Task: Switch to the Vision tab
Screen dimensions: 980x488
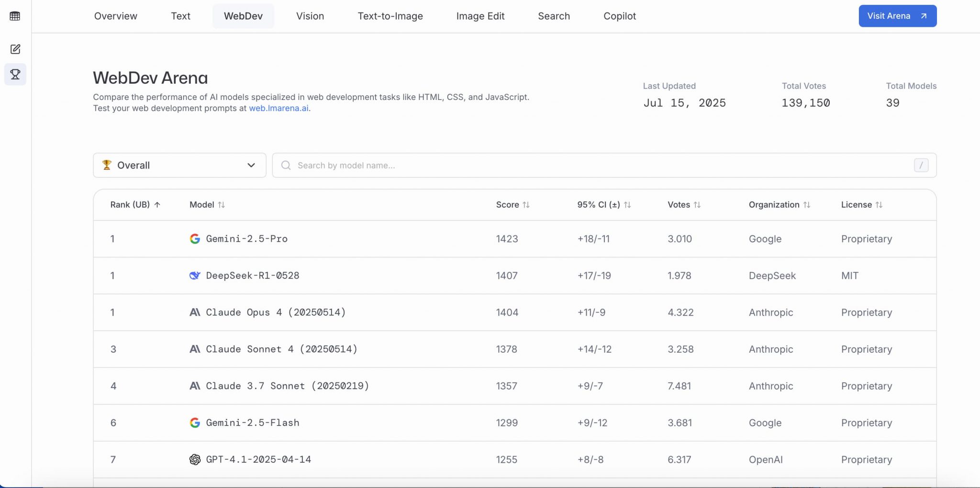Action: (310, 16)
